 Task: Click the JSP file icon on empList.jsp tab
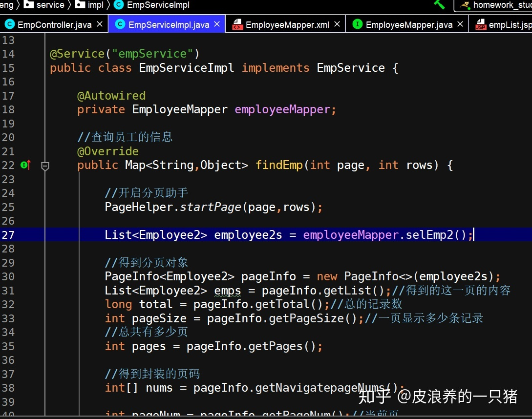(480, 24)
